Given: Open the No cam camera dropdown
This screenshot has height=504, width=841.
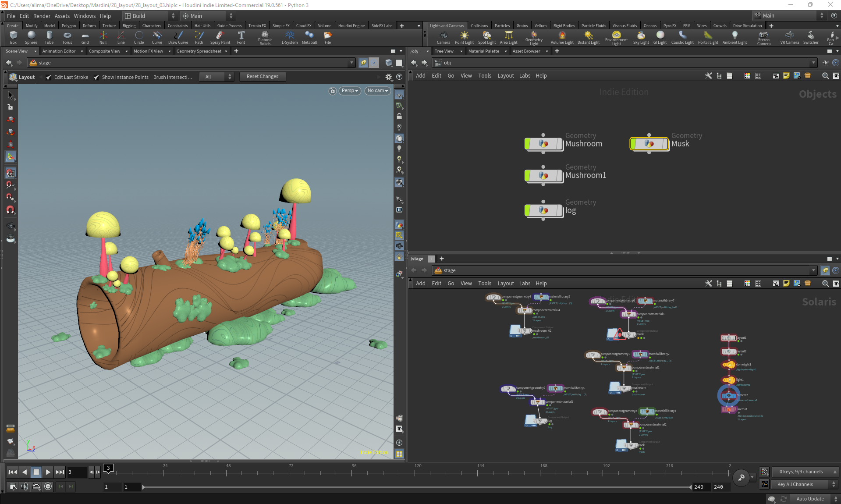Looking at the screenshot, I should pyautogui.click(x=377, y=91).
